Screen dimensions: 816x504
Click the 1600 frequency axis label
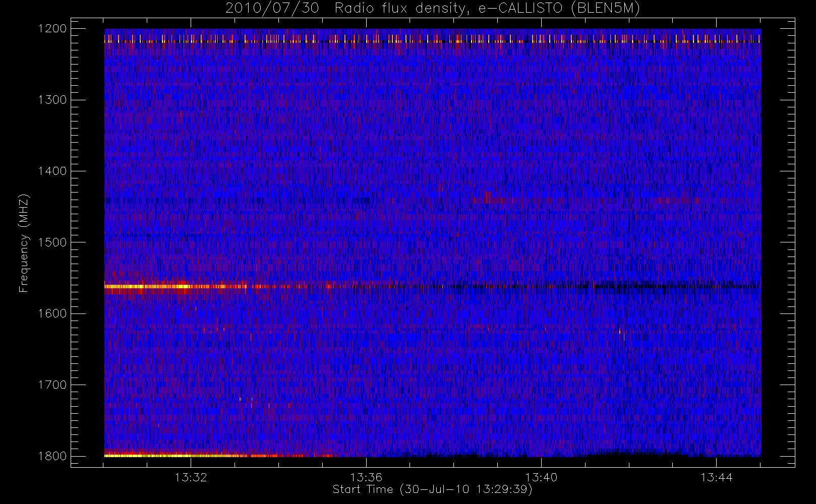coord(52,313)
